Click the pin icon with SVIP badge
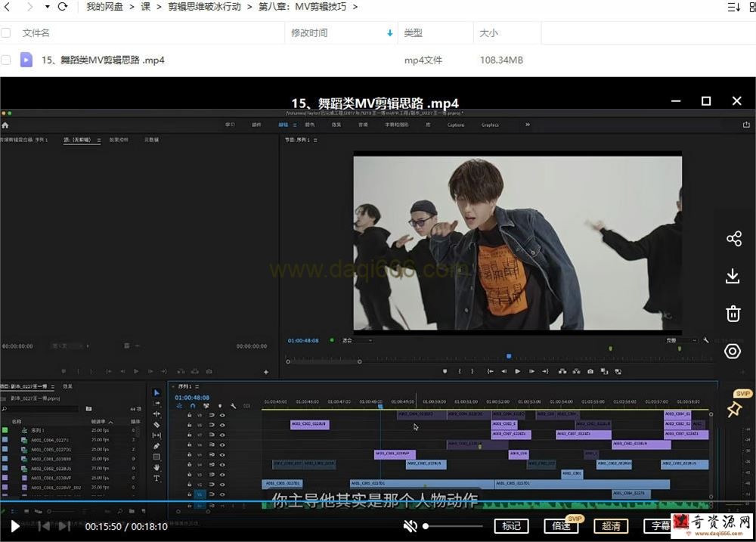Image resolution: width=756 pixels, height=542 pixels. [x=734, y=410]
